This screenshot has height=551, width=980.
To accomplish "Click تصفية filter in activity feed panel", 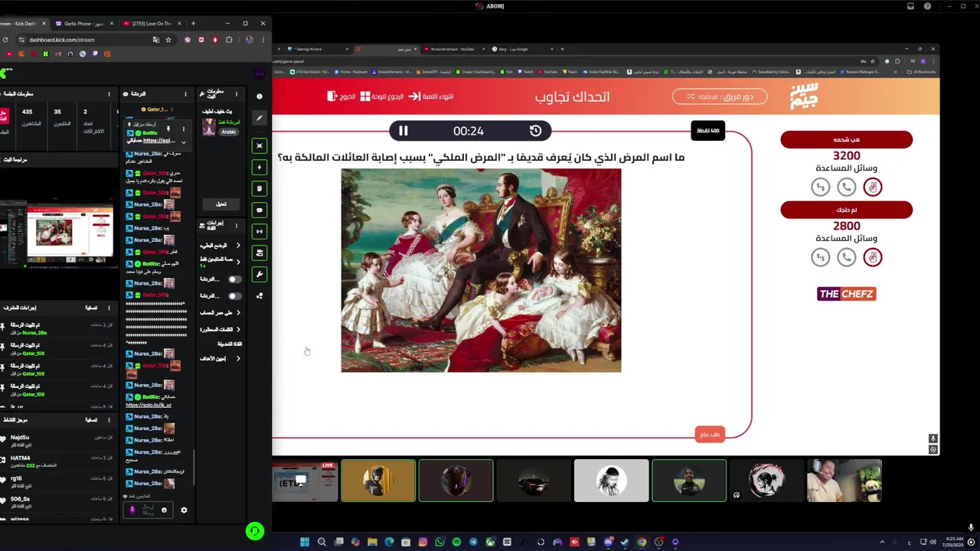I will pyautogui.click(x=90, y=420).
